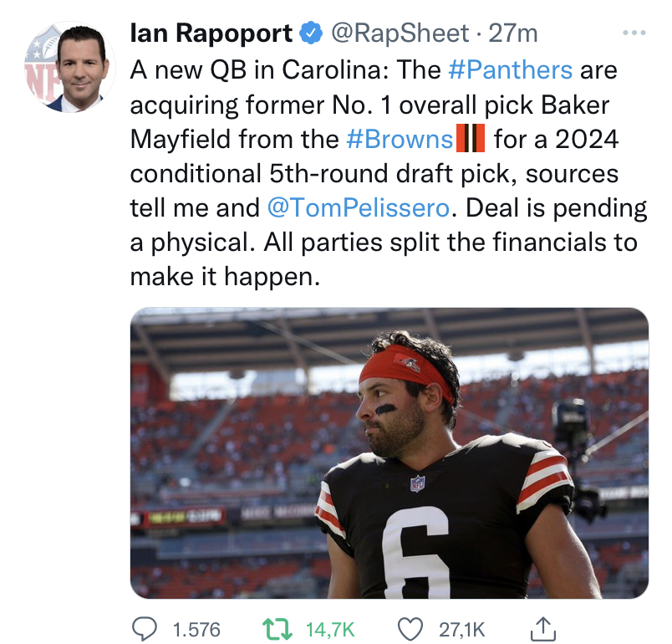This screenshot has height=644, width=672.
Task: Open the three-dot more options menu
Action: 634,33
